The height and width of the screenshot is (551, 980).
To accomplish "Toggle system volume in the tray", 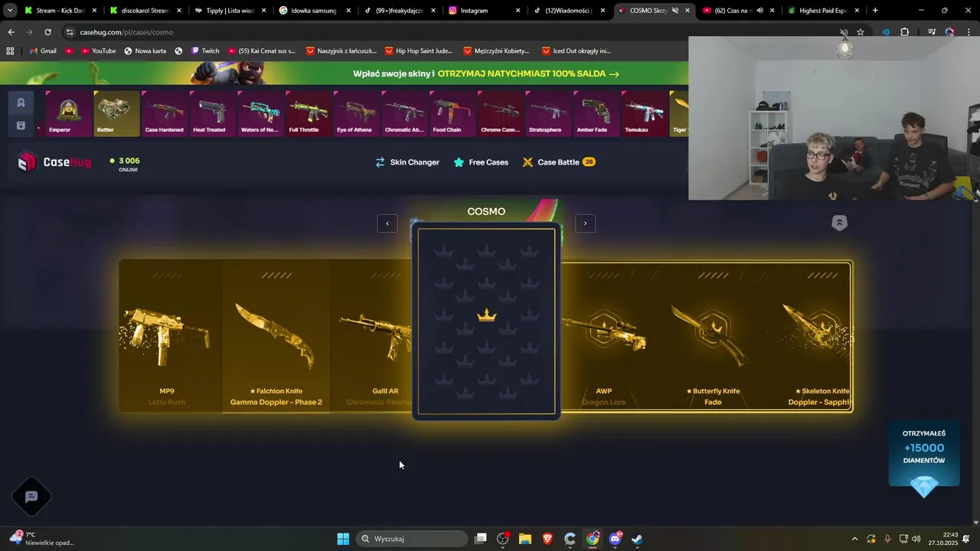I will pos(916,539).
